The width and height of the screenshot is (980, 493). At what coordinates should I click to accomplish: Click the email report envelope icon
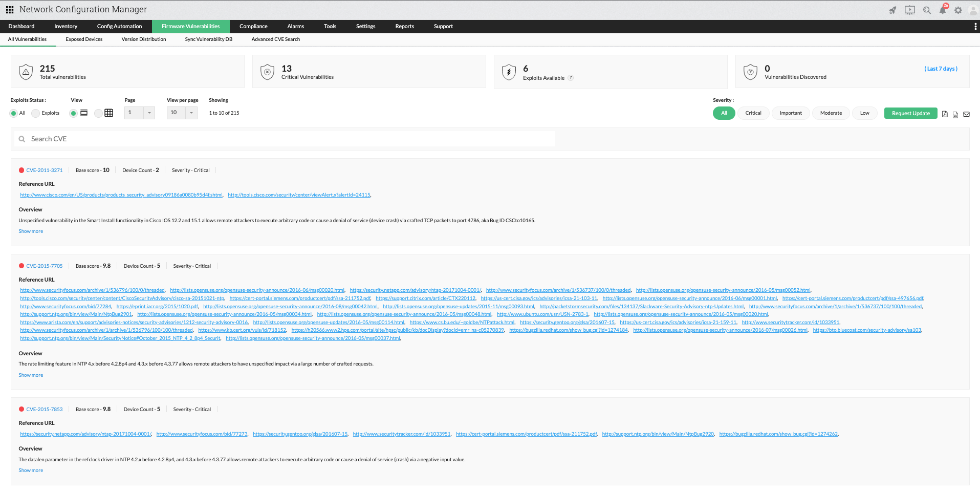(x=966, y=114)
